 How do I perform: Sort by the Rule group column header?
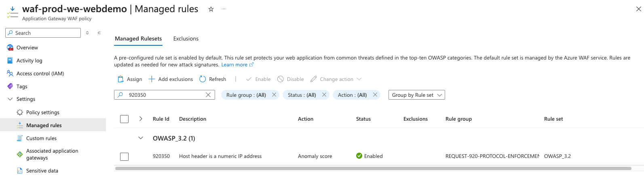(458, 119)
